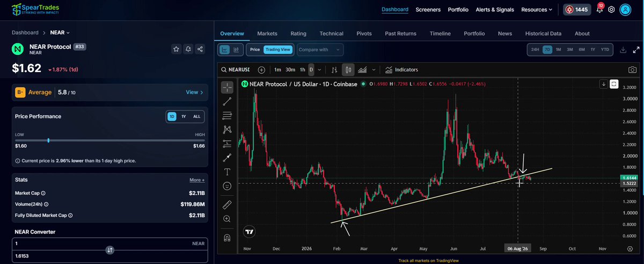Viewport: 644px width, 264px height.
Task: Toggle the magnet snap mode
Action: (x=228, y=237)
